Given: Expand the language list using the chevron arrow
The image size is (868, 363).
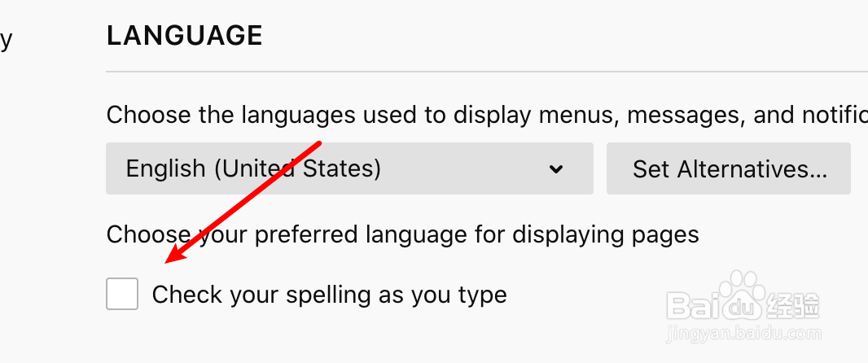Looking at the screenshot, I should coord(556,169).
